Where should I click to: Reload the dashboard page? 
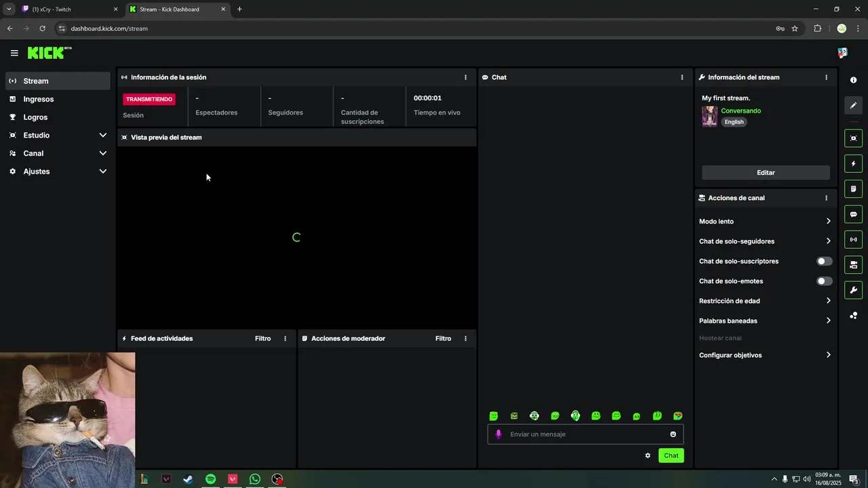[42, 28]
